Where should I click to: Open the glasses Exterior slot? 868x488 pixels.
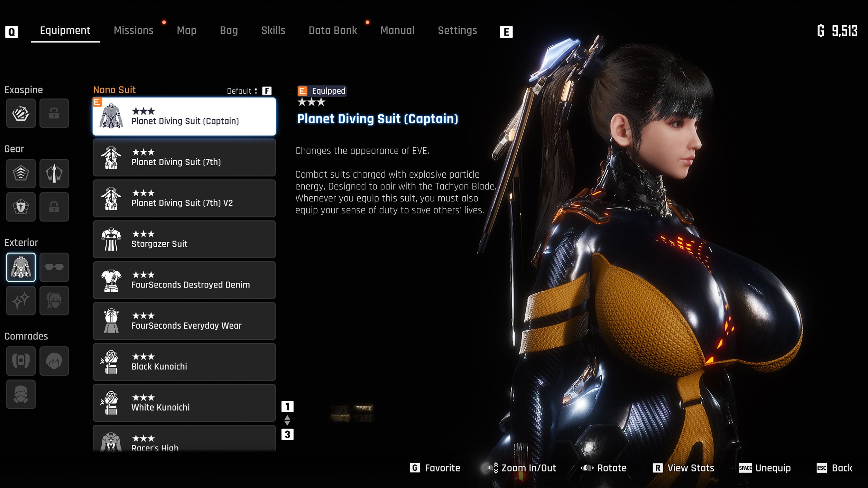54,267
